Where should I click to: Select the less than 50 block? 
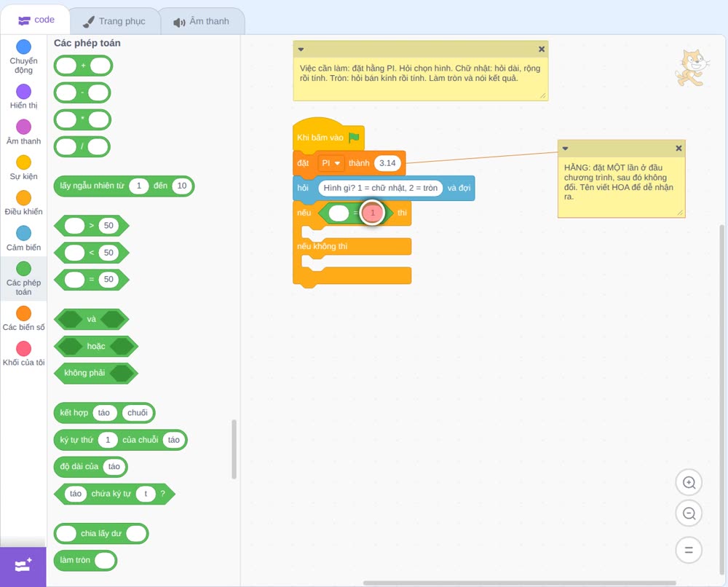(92, 253)
